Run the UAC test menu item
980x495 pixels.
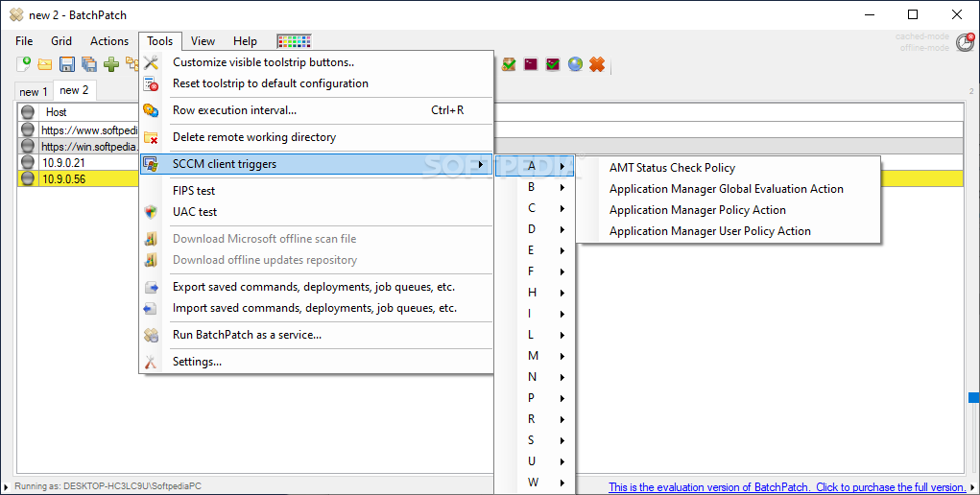pos(316,212)
